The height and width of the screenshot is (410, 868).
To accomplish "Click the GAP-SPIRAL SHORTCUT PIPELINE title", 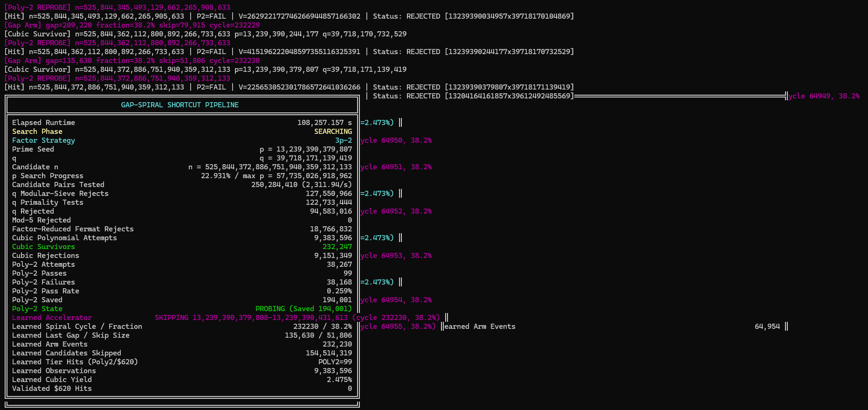I will [x=180, y=105].
